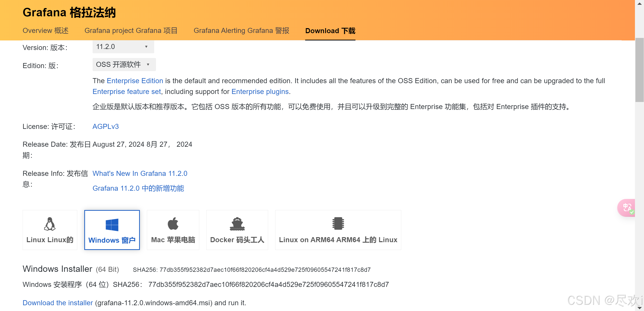Click the page scrollbar up arrow
This screenshot has width=644, height=311.
tap(639, 4)
